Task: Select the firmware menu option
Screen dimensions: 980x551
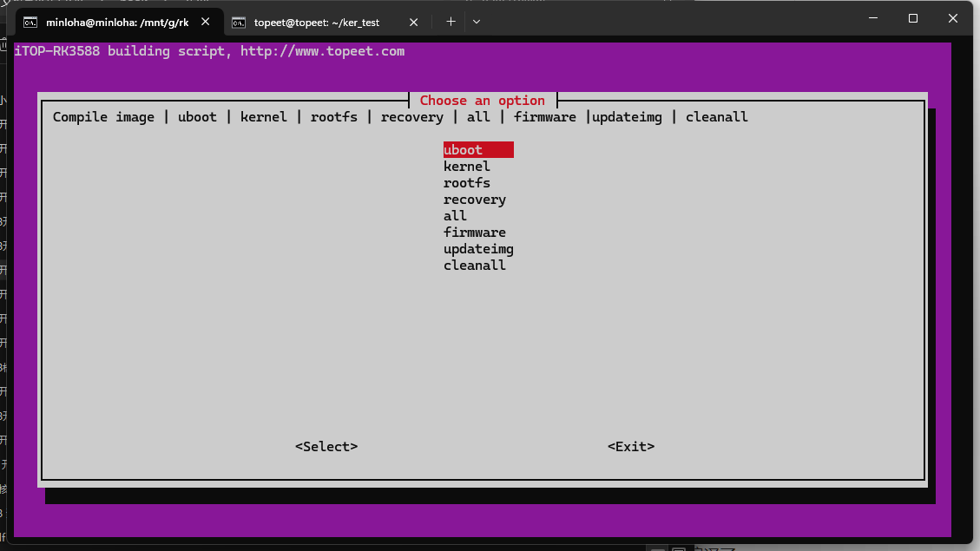Action: tap(474, 233)
